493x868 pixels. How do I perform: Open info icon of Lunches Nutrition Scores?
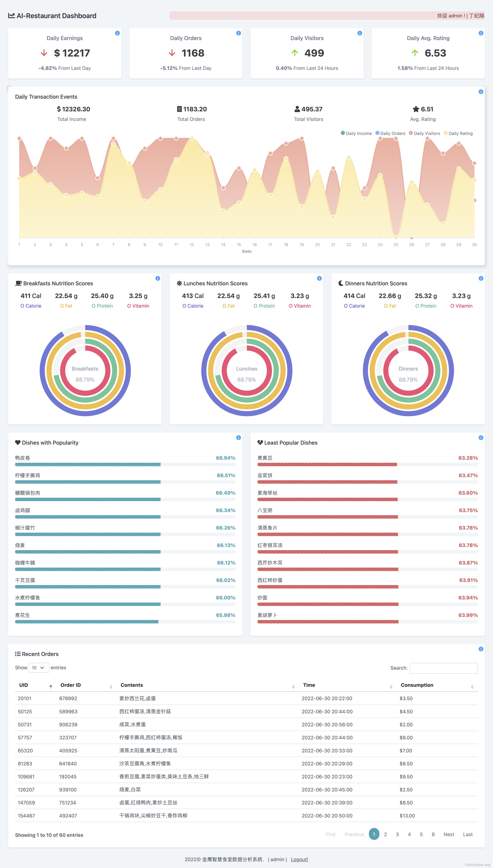(319, 278)
